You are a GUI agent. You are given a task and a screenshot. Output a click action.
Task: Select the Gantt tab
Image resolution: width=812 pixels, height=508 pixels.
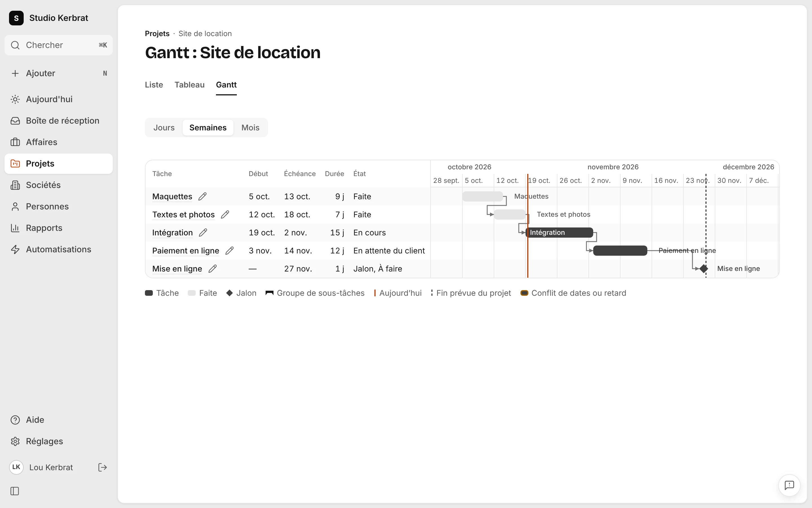point(226,85)
